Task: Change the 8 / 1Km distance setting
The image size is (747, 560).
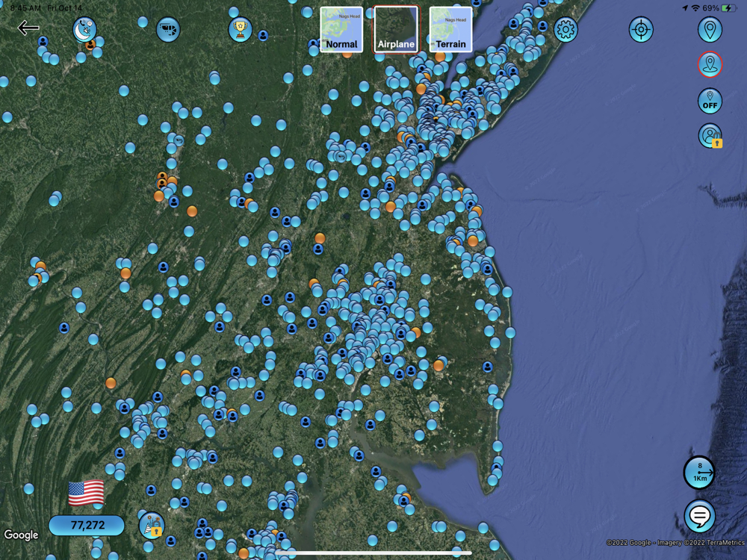Action: click(699, 473)
